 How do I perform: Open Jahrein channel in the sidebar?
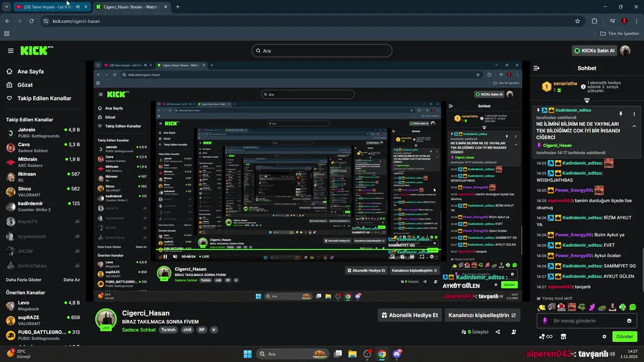tap(42, 133)
